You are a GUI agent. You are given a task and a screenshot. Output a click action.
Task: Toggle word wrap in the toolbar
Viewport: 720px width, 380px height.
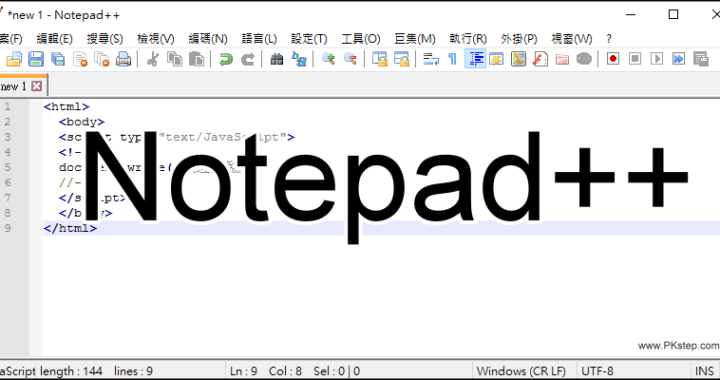(x=431, y=59)
